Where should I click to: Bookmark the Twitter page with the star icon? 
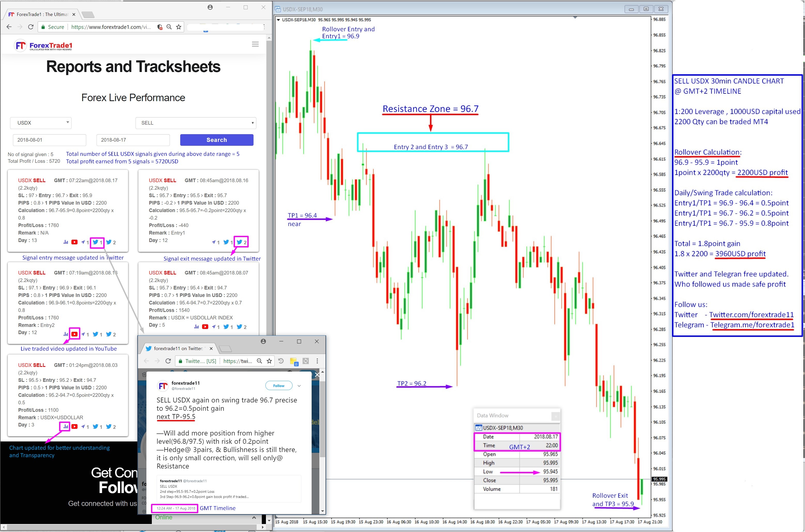pyautogui.click(x=269, y=361)
